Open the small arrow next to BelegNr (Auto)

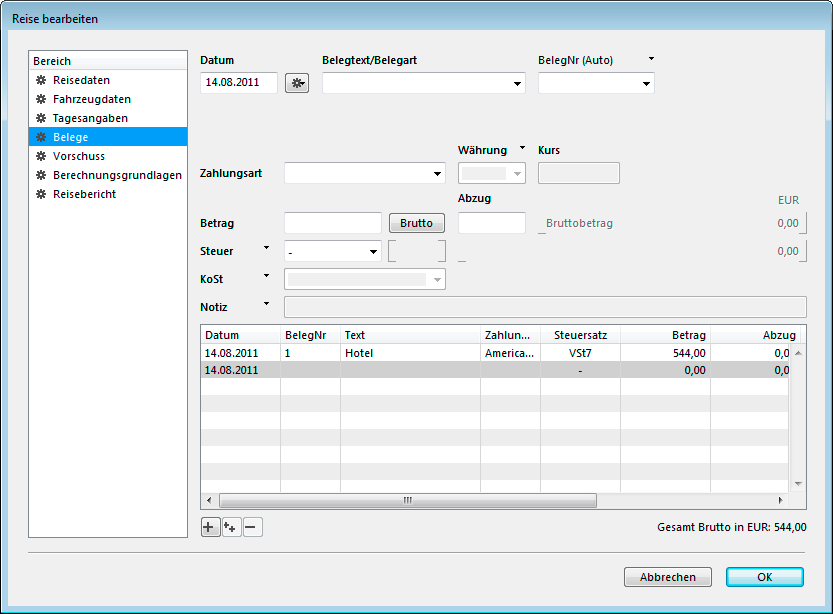coord(651,60)
